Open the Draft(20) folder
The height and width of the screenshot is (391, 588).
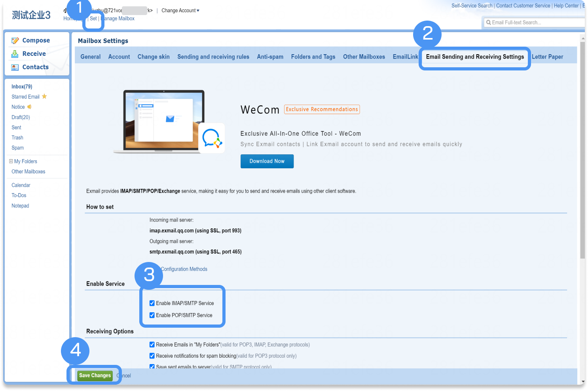point(21,117)
